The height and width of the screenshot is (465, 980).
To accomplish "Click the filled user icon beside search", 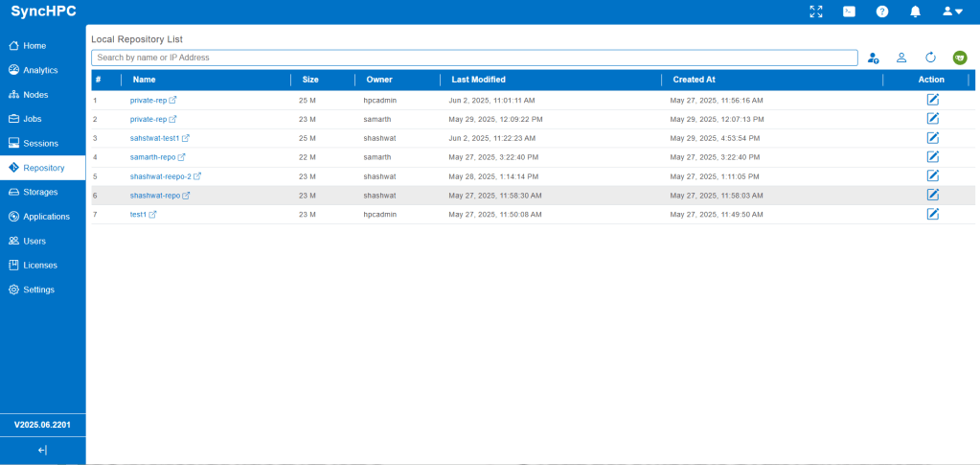I will click(873, 58).
